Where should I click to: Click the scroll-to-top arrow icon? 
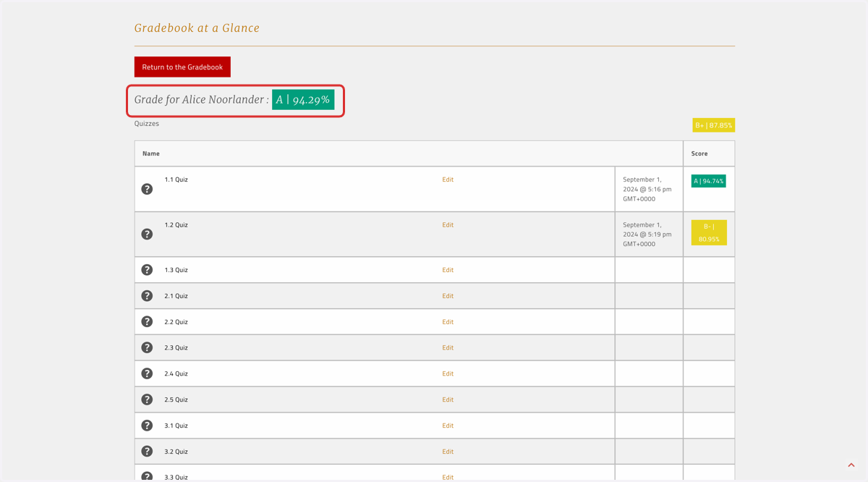click(851, 465)
